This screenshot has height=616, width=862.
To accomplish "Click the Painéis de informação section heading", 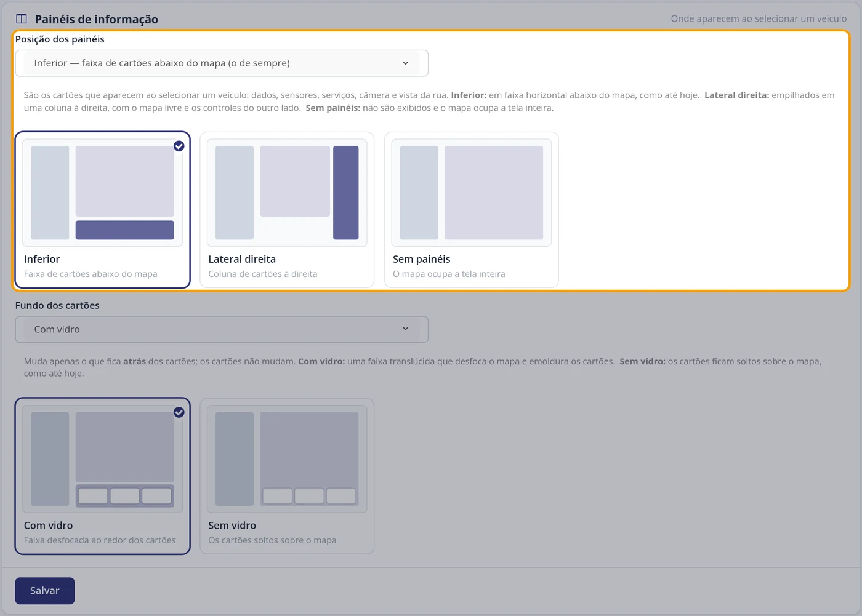I will 97,19.
